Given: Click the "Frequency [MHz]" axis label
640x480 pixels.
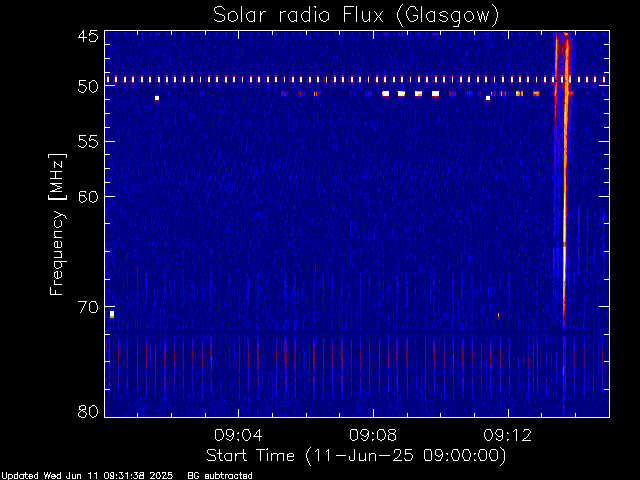Looking at the screenshot, I should [x=57, y=224].
